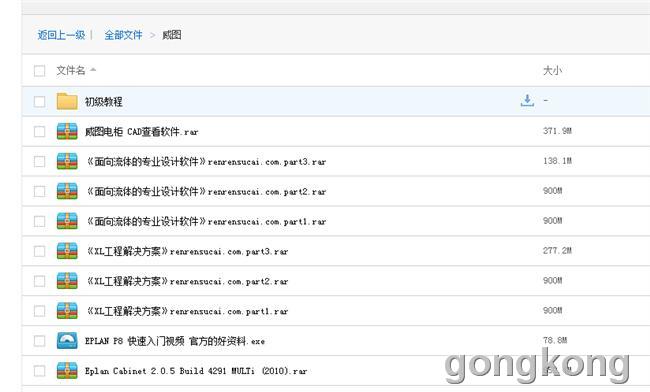Click the 78.8M size value
This screenshot has width=650, height=392.
pyautogui.click(x=555, y=340)
